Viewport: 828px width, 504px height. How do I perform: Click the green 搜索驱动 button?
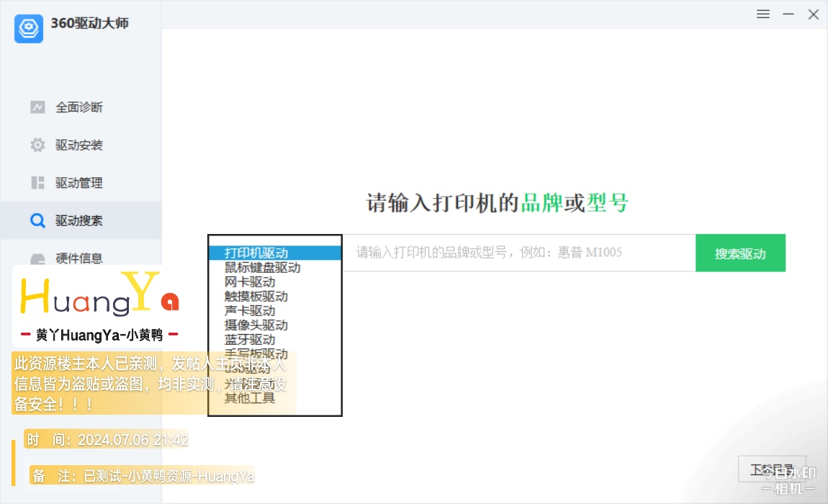(x=740, y=253)
